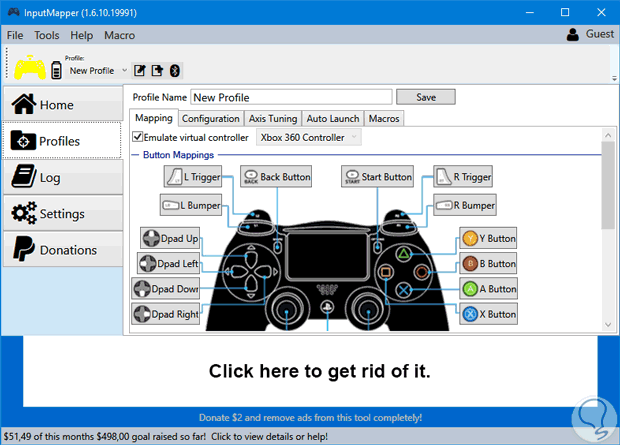Open the Log section

[x=63, y=177]
